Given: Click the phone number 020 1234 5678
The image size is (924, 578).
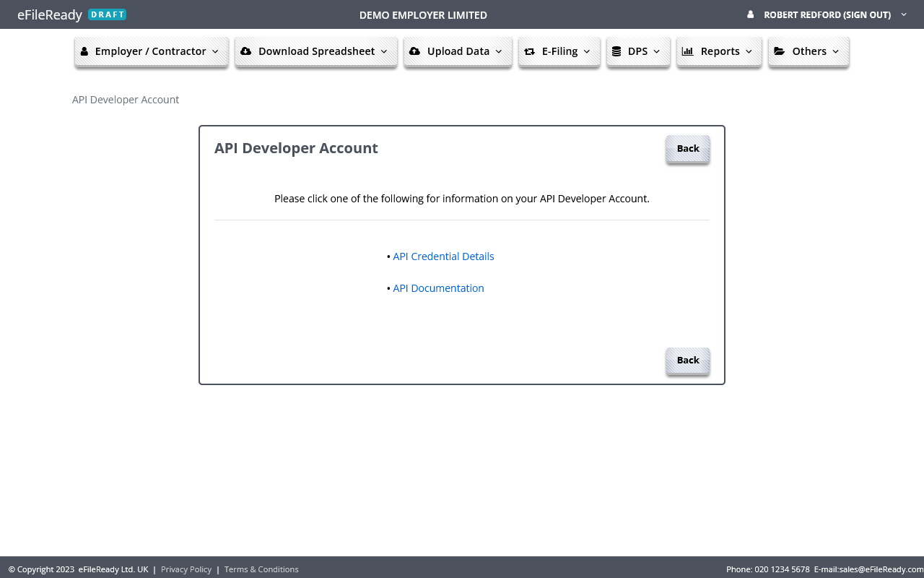Looking at the screenshot, I should [x=782, y=569].
